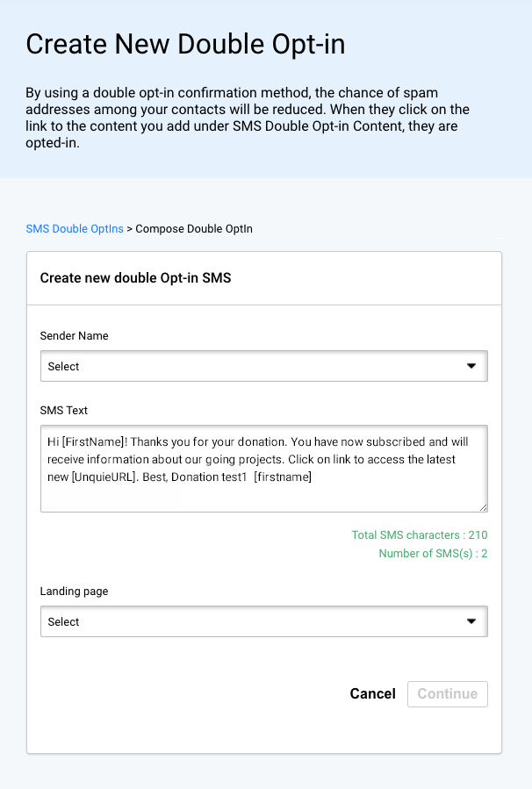Viewport: 532px width, 789px height.
Task: Open the SMS Double OptIns breadcrumb link
Action: (75, 228)
